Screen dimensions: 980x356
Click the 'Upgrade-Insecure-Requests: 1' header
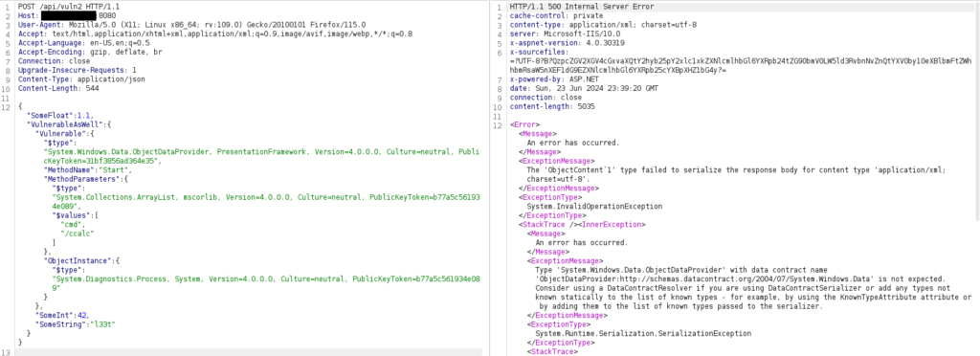click(x=77, y=70)
